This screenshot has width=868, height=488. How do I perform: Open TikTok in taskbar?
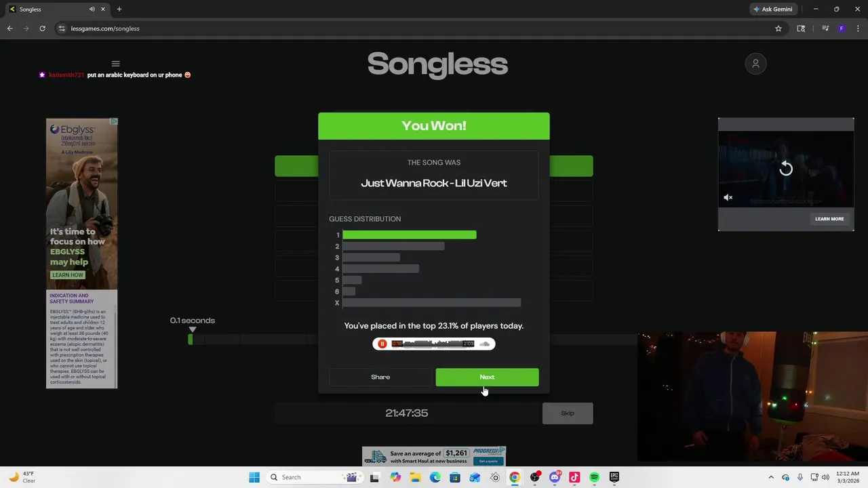pos(574,477)
